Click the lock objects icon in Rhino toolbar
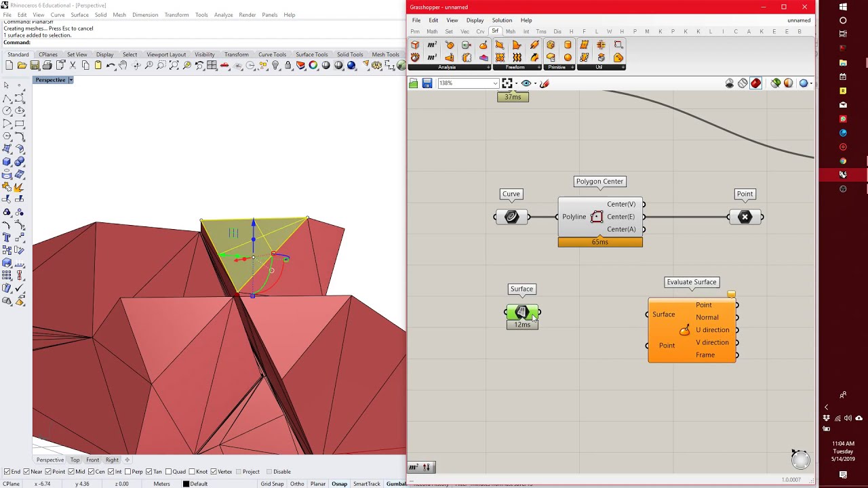The image size is (868, 488). [x=288, y=65]
